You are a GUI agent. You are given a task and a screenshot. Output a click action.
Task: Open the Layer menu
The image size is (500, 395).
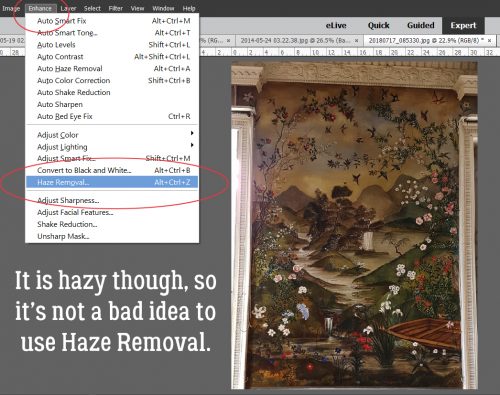[68, 8]
